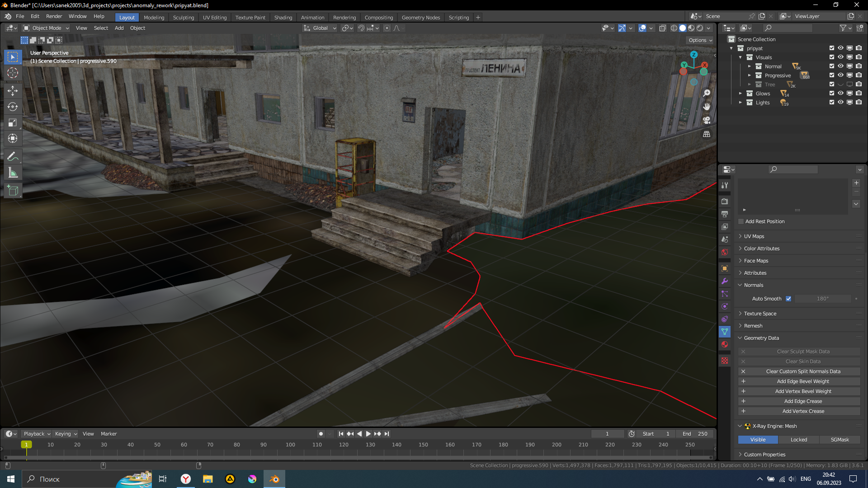Enable the Add Rest Position checkbox
This screenshot has height=488, width=868.
pyautogui.click(x=741, y=221)
